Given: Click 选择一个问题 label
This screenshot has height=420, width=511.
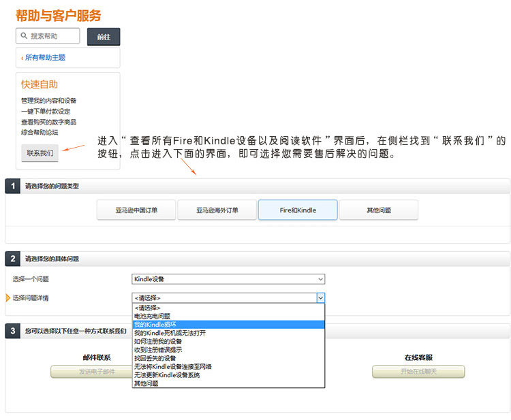Looking at the screenshot, I should click(x=31, y=279).
